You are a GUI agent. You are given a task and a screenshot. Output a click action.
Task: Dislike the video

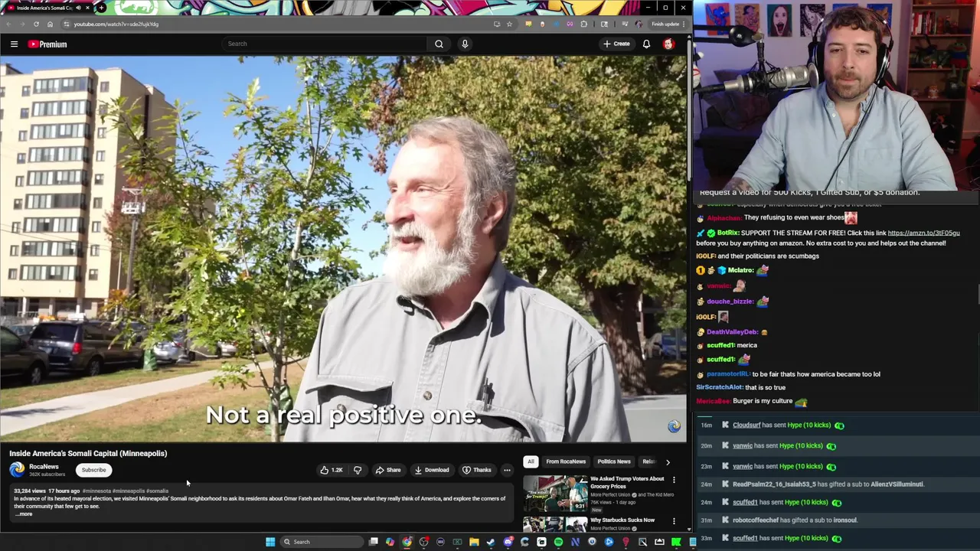point(358,470)
